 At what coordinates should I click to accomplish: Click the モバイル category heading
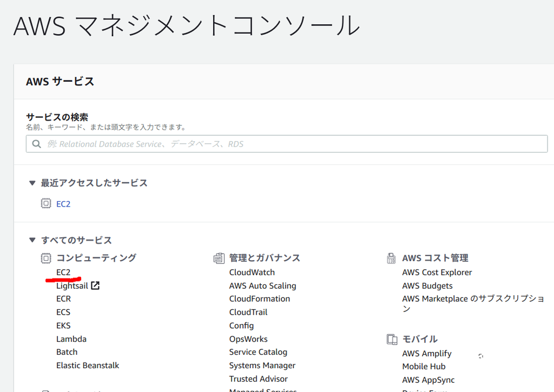(x=420, y=340)
